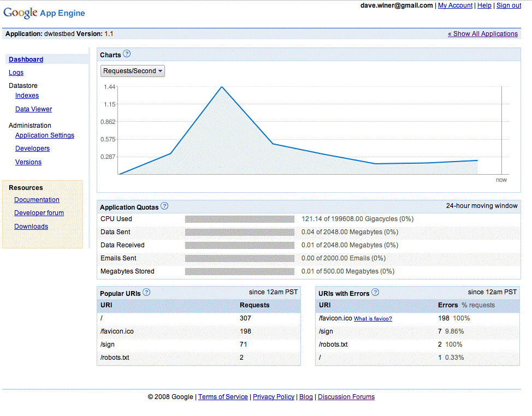Viewport: 532px width, 416px height.
Task: Click the CPU Used quota bar
Action: [x=240, y=219]
